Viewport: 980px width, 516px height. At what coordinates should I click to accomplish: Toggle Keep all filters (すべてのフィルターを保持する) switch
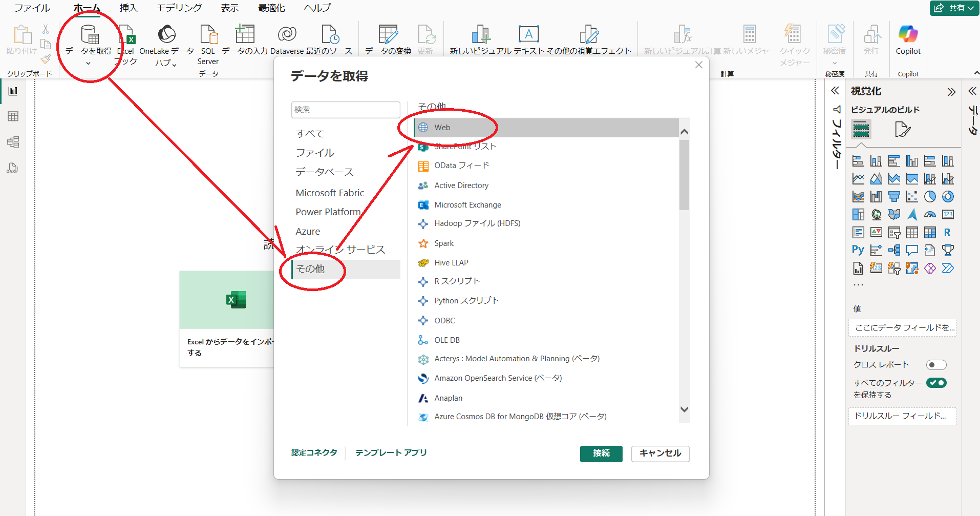(936, 383)
